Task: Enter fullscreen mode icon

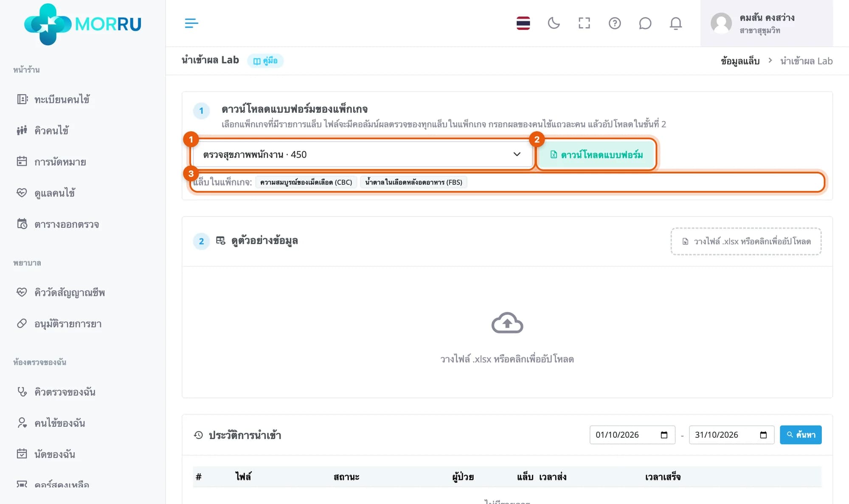Action: click(x=584, y=23)
